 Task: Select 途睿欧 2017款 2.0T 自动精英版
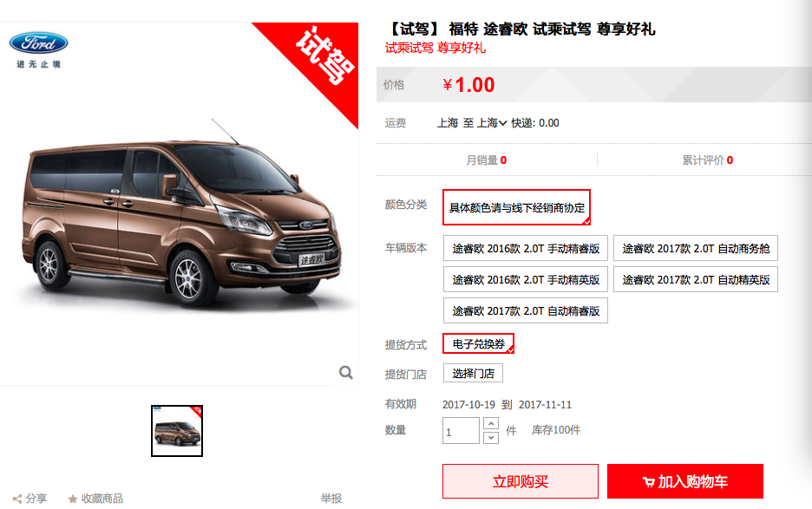pyautogui.click(x=696, y=279)
